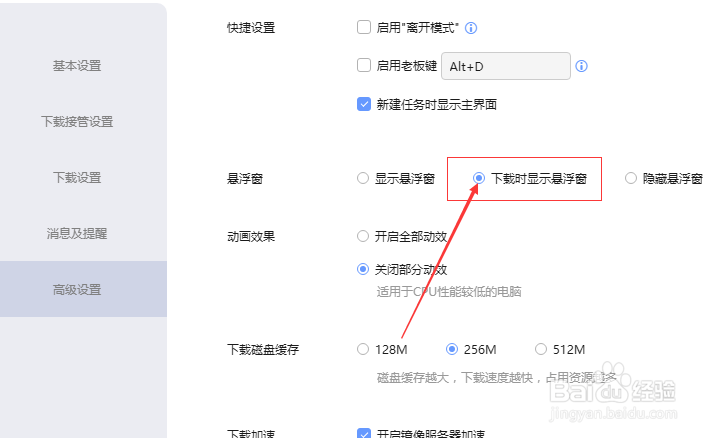This screenshot has height=438, width=716.
Task: Tick the 启用老板键 checkbox
Action: (x=364, y=65)
